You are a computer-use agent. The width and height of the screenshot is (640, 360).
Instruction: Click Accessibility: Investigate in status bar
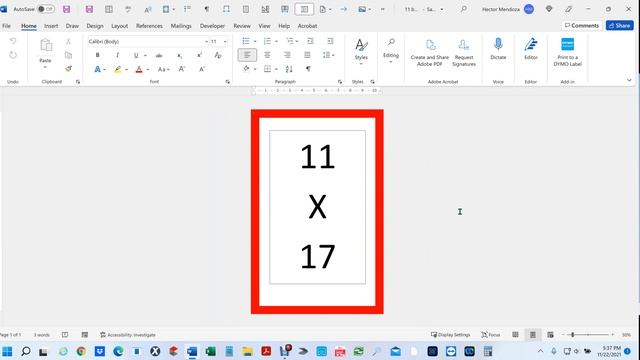(x=128, y=335)
